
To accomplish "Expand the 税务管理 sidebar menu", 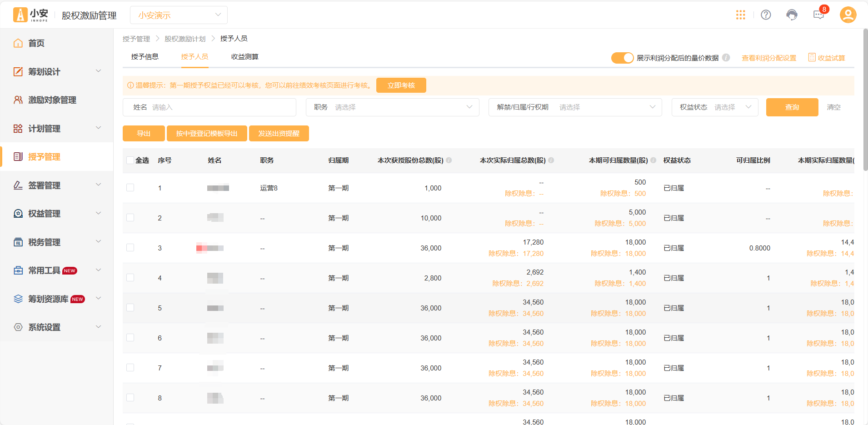I will pyautogui.click(x=98, y=241).
